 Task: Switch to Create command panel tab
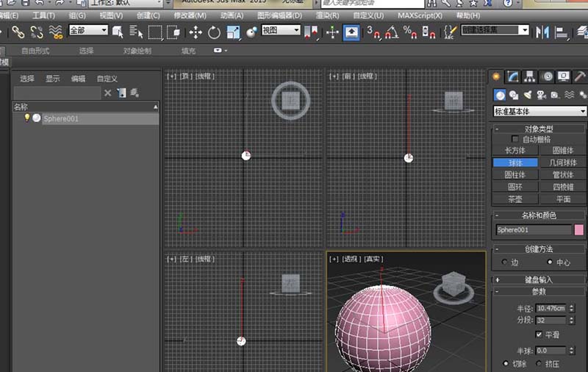click(x=496, y=76)
